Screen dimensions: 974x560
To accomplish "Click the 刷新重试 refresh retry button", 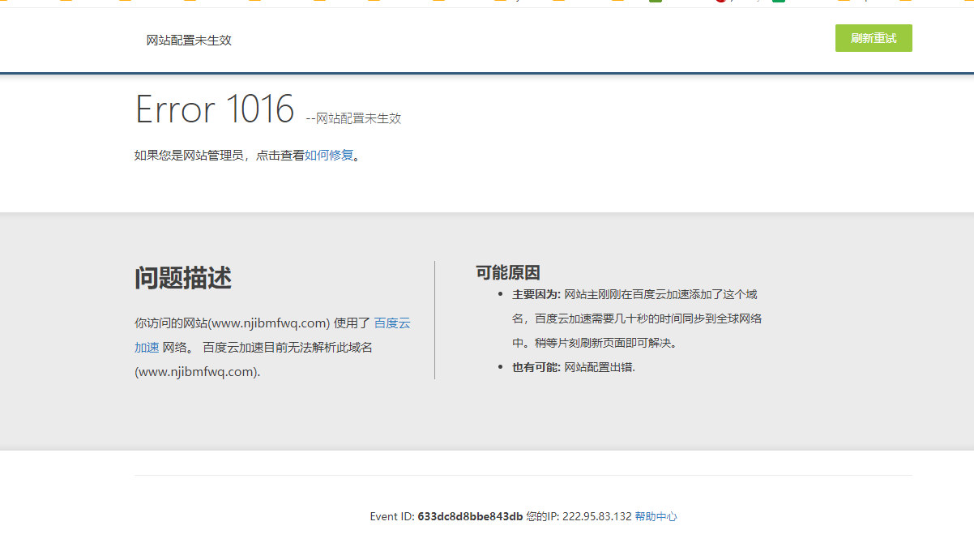I will [873, 38].
